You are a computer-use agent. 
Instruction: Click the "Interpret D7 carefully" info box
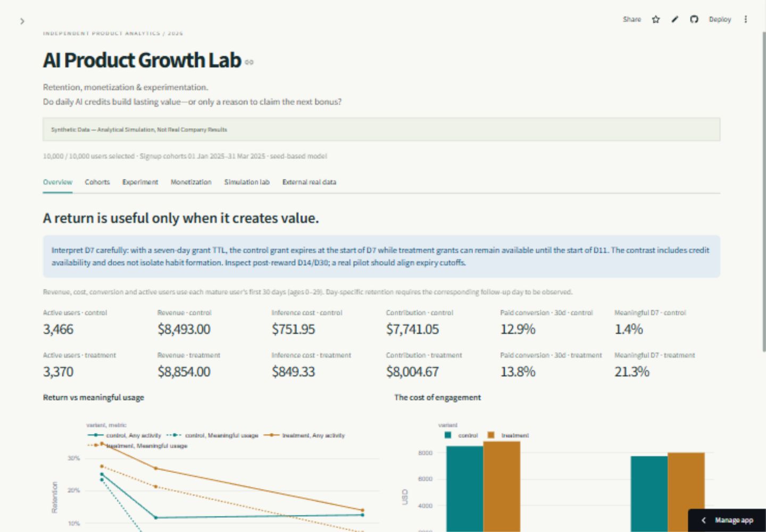pos(381,256)
